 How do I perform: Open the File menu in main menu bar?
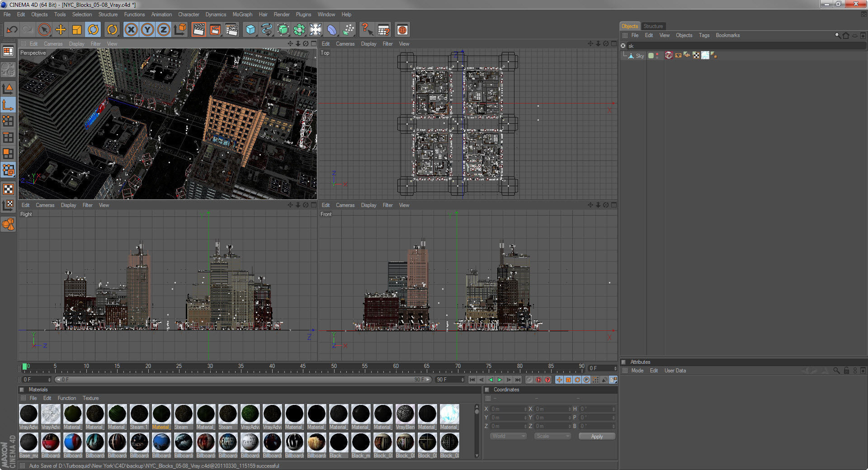7,14
